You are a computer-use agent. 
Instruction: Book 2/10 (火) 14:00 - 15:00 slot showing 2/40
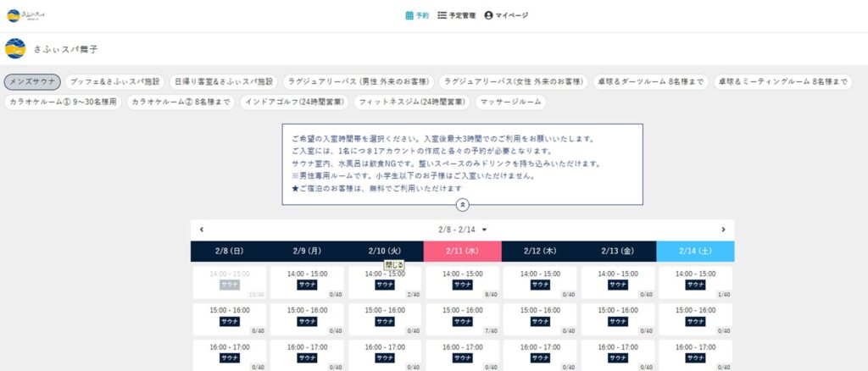tap(385, 283)
